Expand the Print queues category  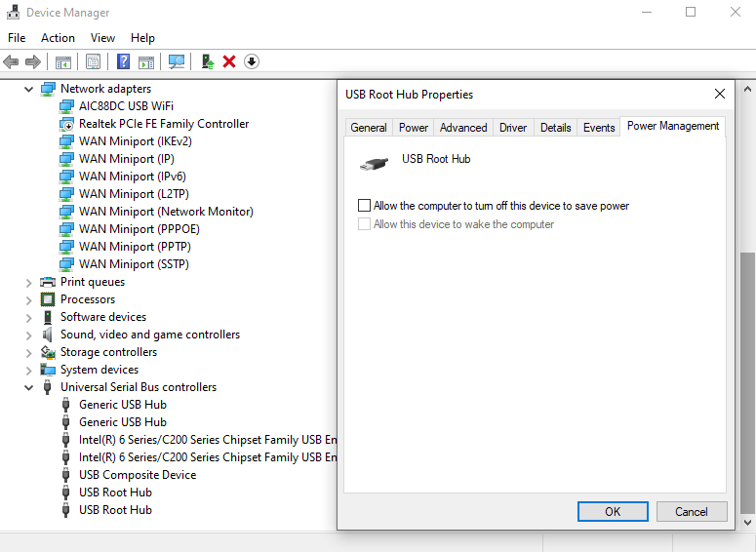(x=29, y=283)
